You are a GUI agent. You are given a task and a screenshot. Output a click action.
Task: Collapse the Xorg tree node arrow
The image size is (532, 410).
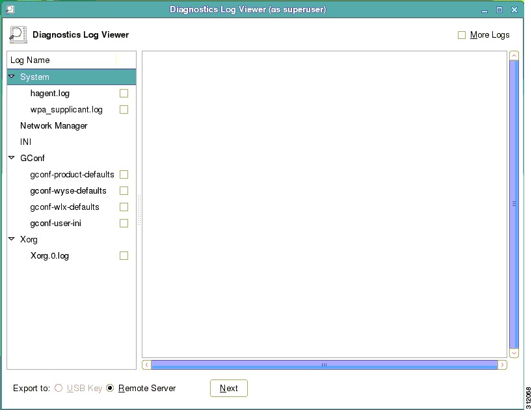coord(12,239)
